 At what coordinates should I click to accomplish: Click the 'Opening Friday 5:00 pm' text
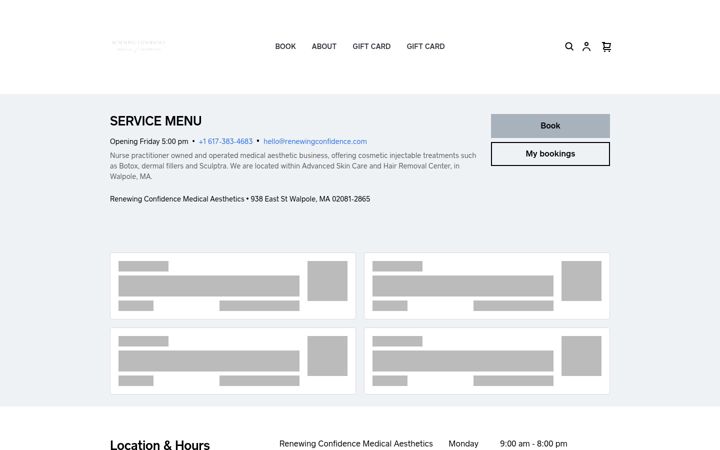[x=149, y=141]
